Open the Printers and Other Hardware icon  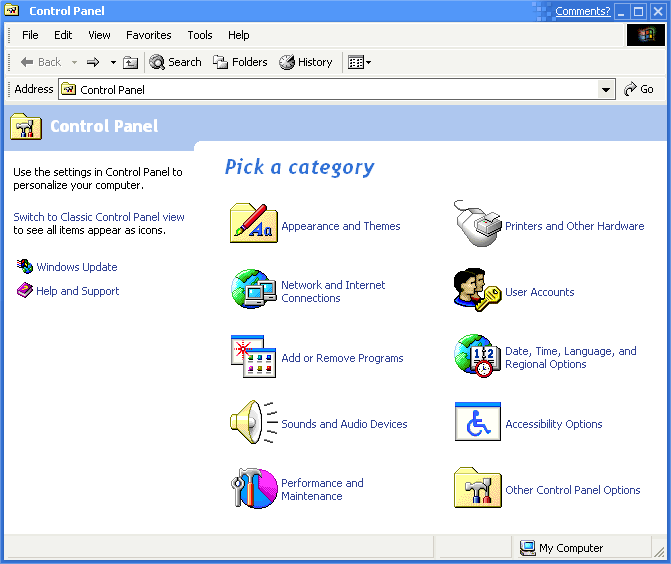[x=477, y=223]
